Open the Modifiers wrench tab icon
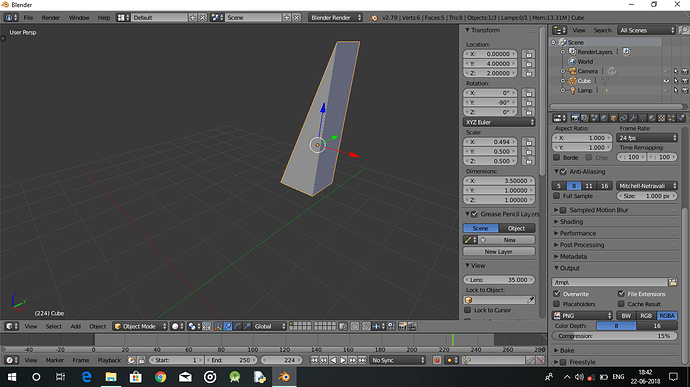Viewport: 690px width, 387px height. coord(633,118)
